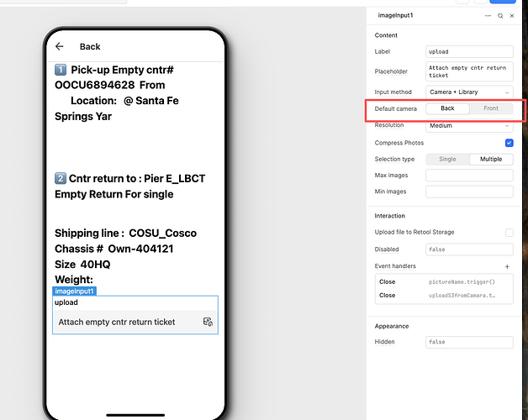Screen dimensions: 528x420
Task: Click the Max images input field
Action: tap(468, 176)
